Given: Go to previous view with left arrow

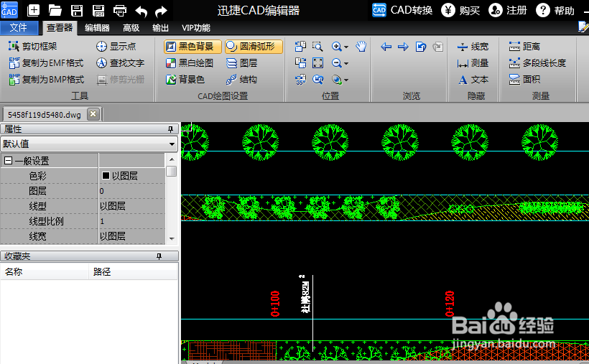Looking at the screenshot, I should (386, 47).
